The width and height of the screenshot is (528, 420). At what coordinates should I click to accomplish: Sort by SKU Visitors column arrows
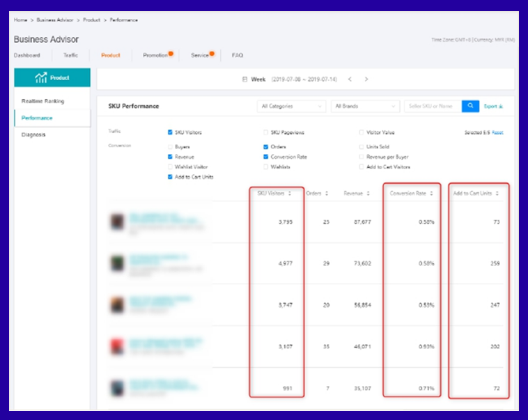coord(290,194)
